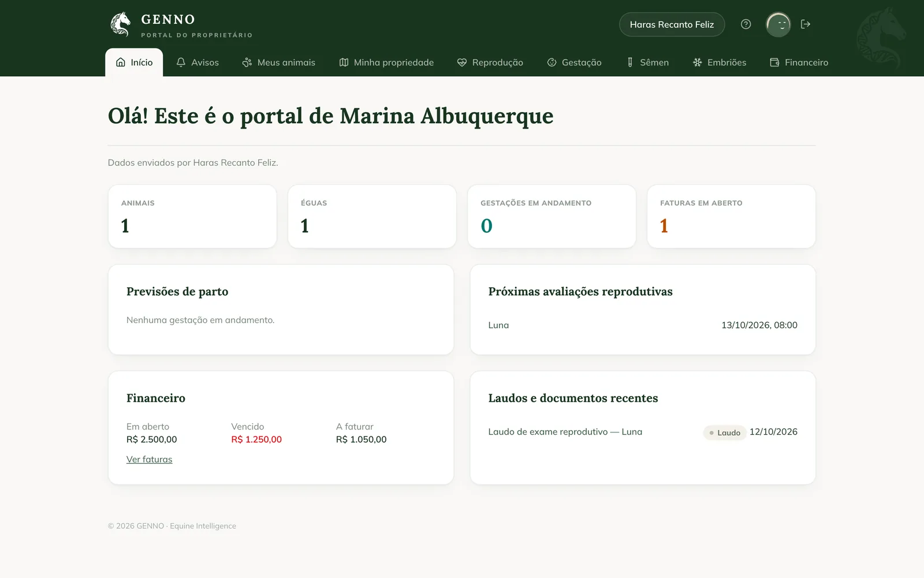Click the Haras Recanto Feliz button
Viewport: 924px width, 578px height.
tap(672, 24)
